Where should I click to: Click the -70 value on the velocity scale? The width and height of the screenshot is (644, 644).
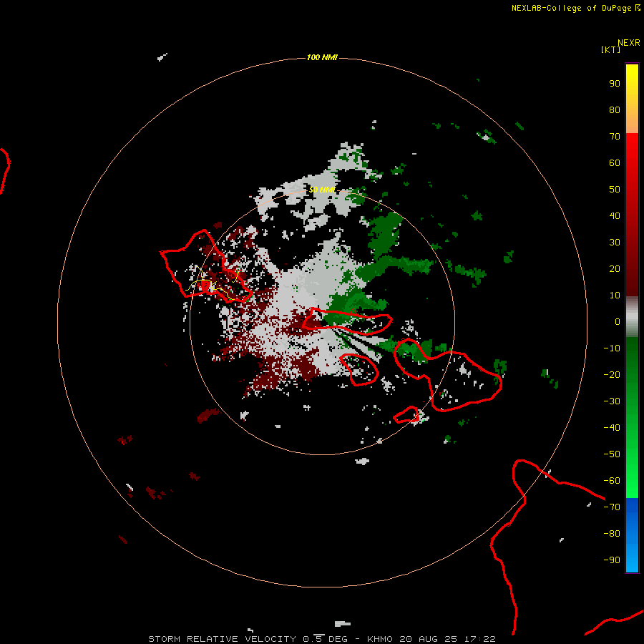pos(612,507)
